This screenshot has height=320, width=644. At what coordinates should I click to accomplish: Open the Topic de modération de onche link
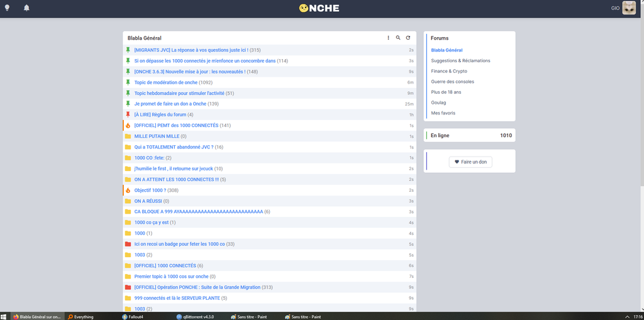tap(166, 82)
